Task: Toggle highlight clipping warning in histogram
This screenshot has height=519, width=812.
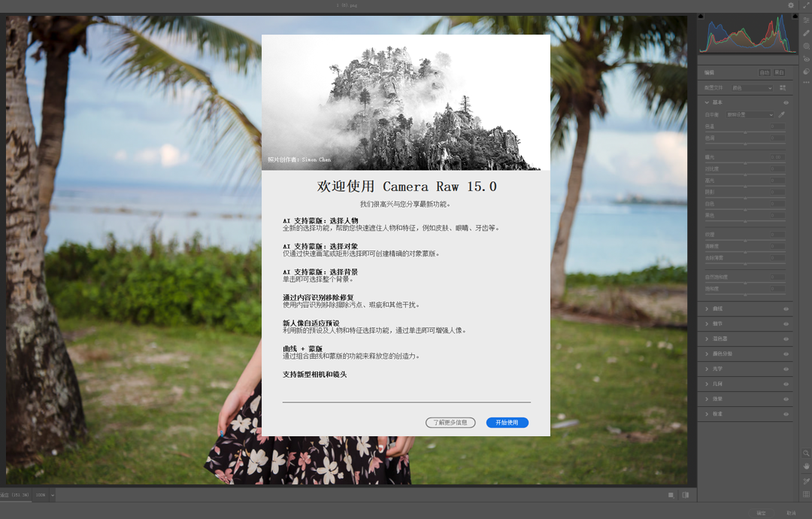Action: point(795,17)
